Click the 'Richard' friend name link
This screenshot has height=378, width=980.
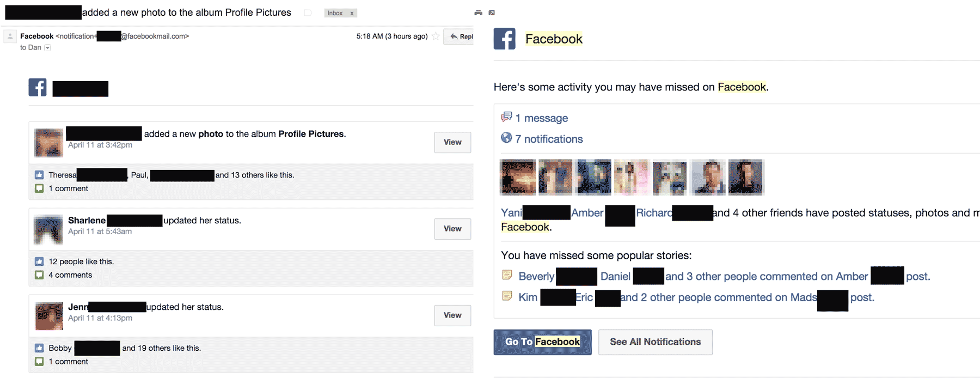[x=654, y=213]
